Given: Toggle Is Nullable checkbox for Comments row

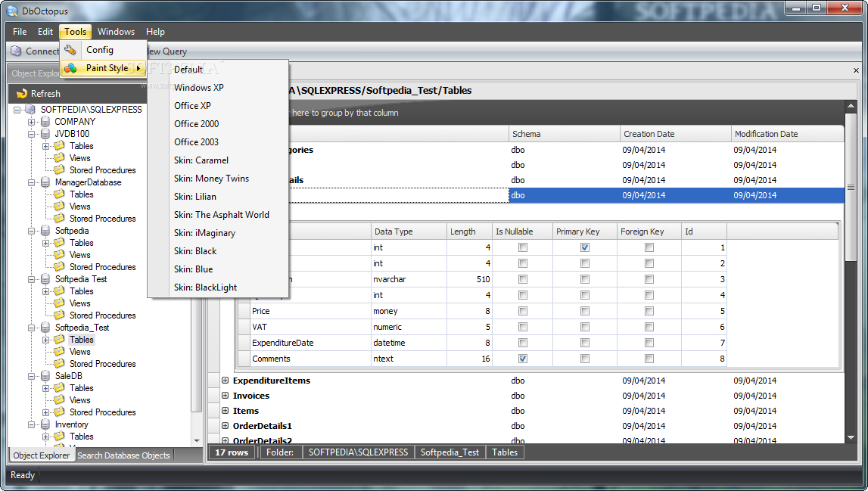Looking at the screenshot, I should [x=523, y=359].
